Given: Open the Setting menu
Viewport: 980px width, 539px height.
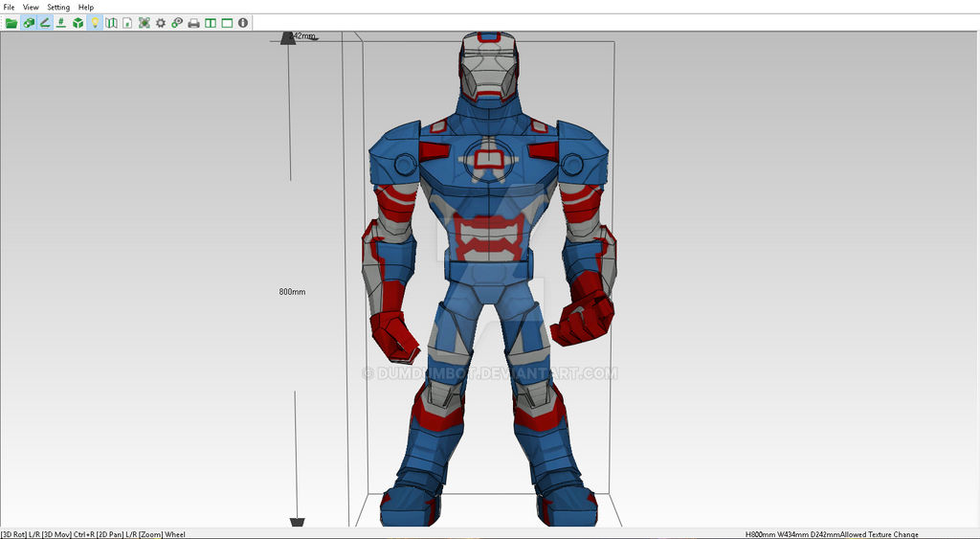Looking at the screenshot, I should point(58,7).
